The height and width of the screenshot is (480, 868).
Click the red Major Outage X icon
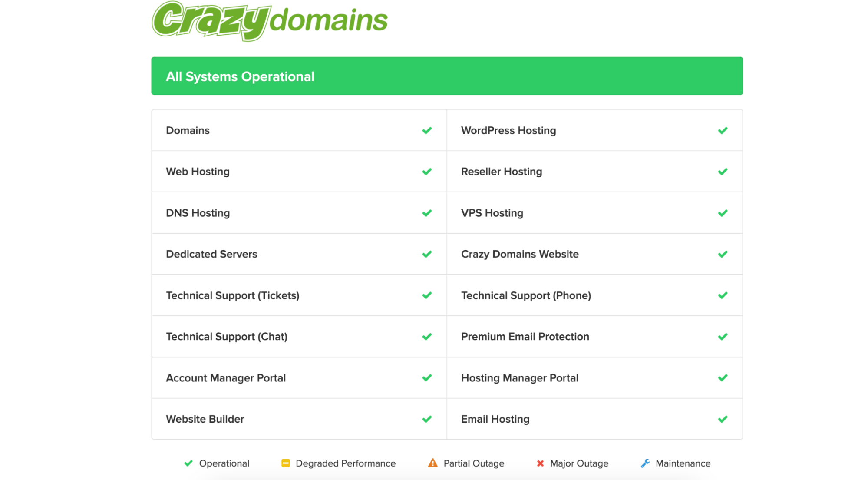pyautogui.click(x=540, y=463)
